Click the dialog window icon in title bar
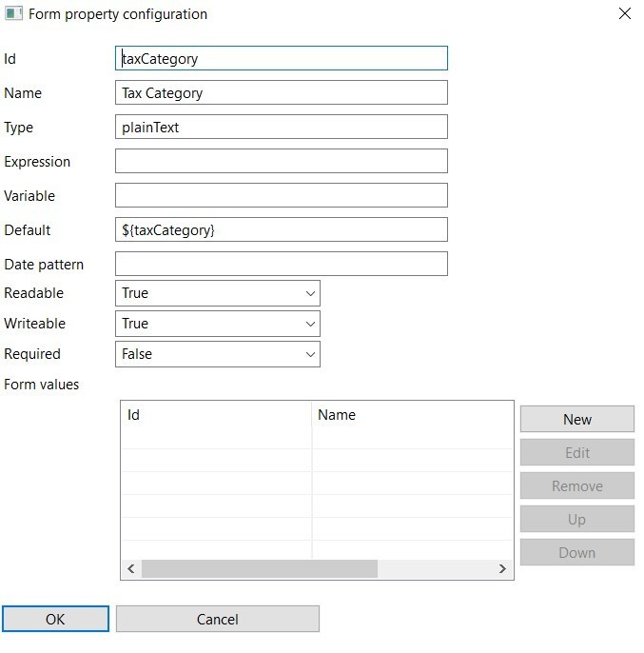 point(13,13)
